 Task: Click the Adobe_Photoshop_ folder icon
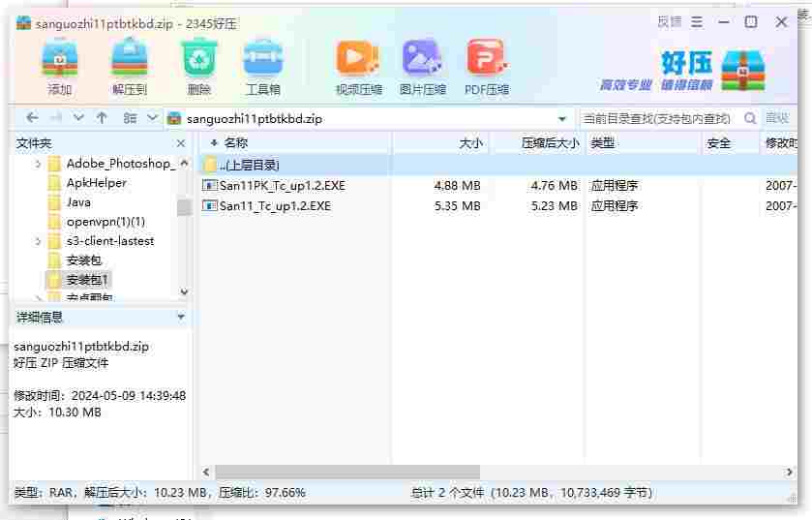click(x=54, y=165)
